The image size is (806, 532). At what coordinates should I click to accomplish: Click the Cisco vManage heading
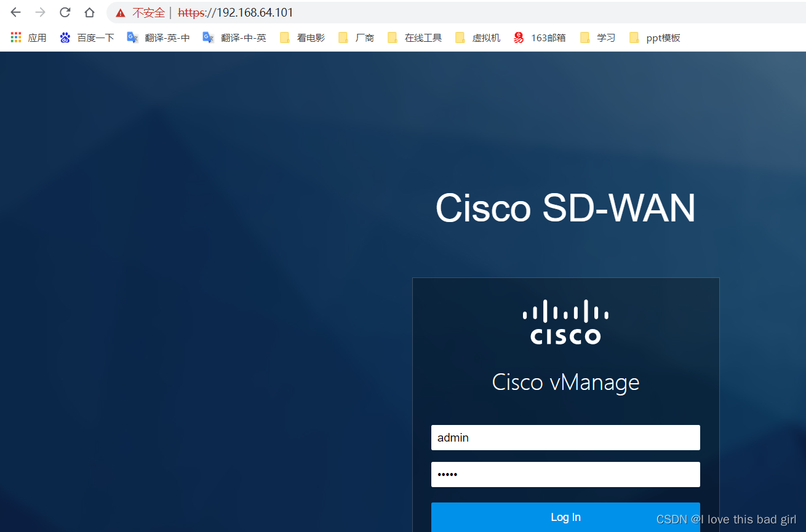click(565, 383)
